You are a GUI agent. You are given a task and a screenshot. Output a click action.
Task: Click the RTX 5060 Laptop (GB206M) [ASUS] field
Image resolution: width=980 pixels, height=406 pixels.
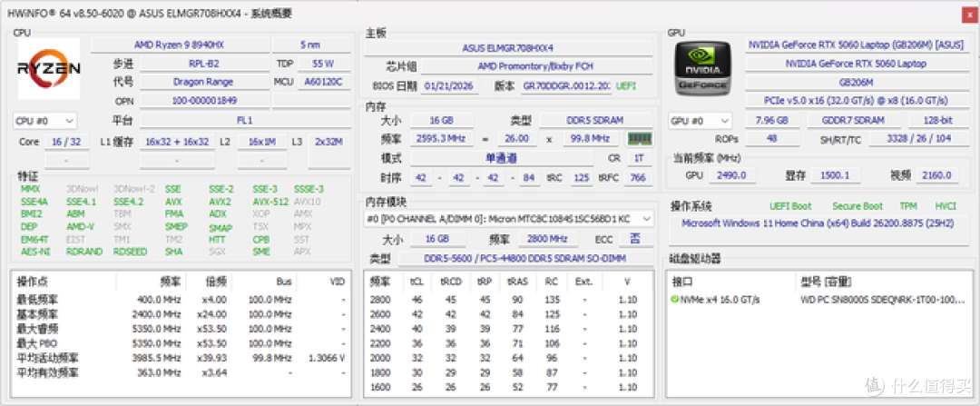click(857, 45)
